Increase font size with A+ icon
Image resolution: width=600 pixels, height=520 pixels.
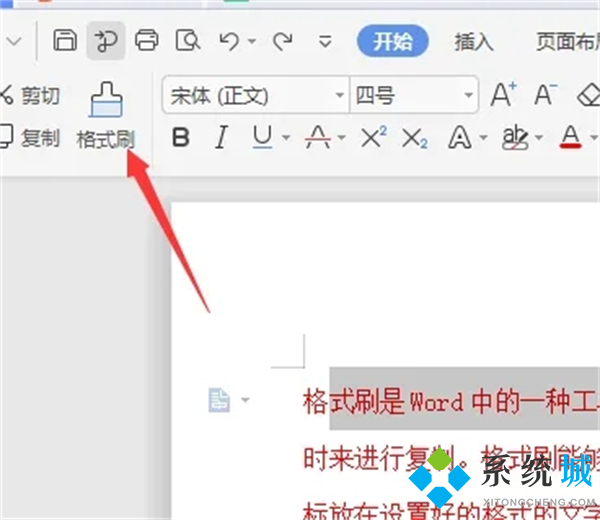pos(503,96)
